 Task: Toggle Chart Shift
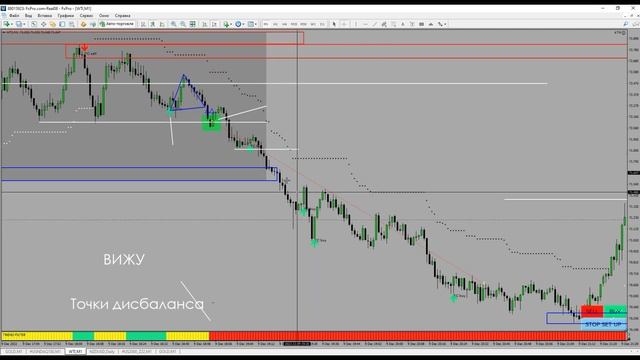point(214,24)
